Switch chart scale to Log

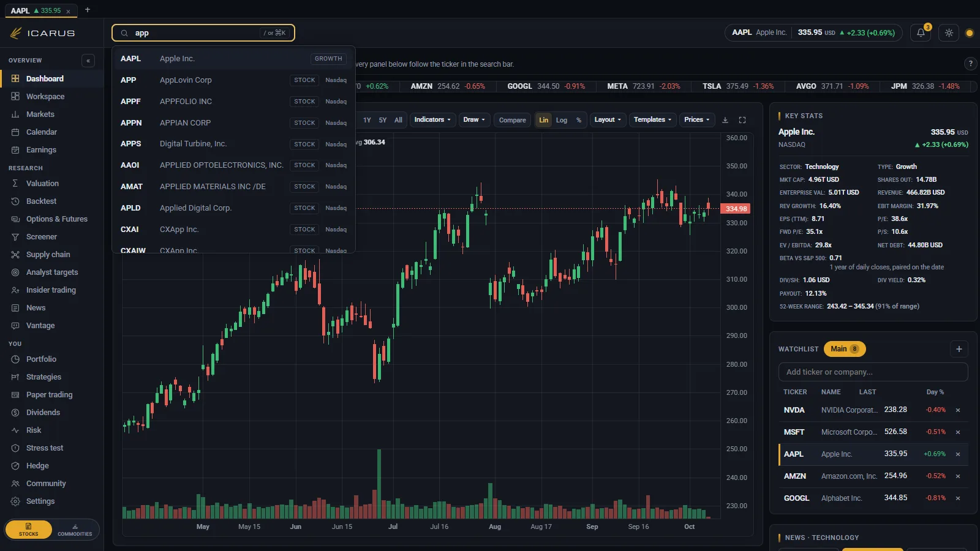tap(562, 120)
